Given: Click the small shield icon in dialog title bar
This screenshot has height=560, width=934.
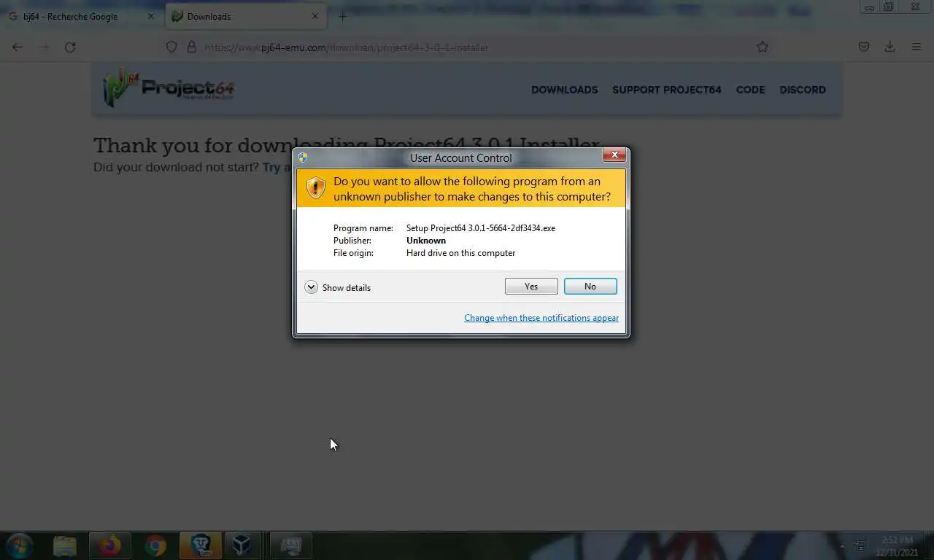Looking at the screenshot, I should (x=303, y=157).
